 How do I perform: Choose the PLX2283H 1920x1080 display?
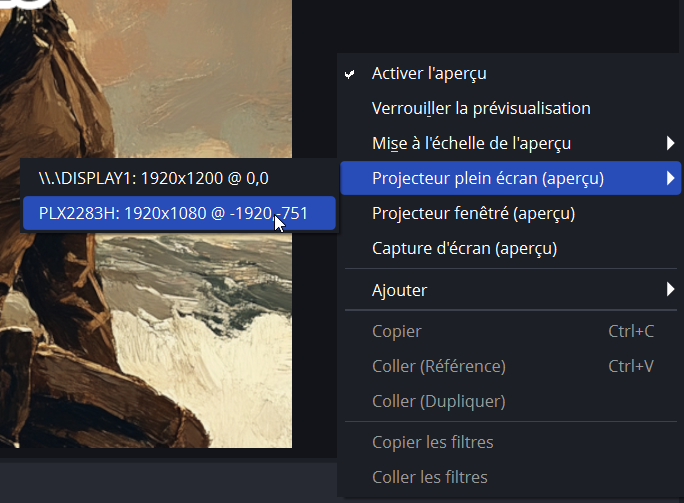(172, 213)
